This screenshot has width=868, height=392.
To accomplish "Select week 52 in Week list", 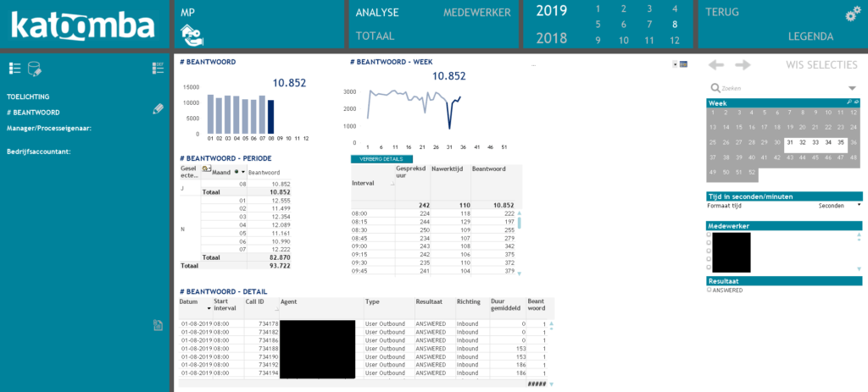I will [x=752, y=173].
